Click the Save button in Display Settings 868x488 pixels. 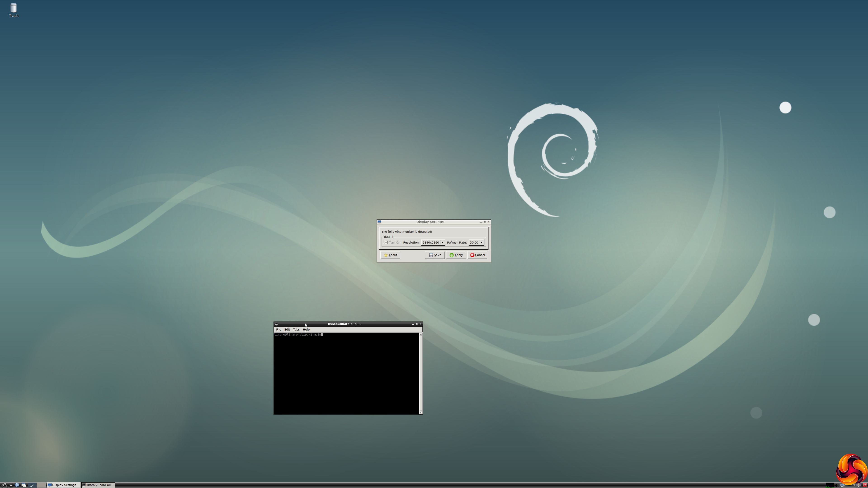tap(435, 255)
